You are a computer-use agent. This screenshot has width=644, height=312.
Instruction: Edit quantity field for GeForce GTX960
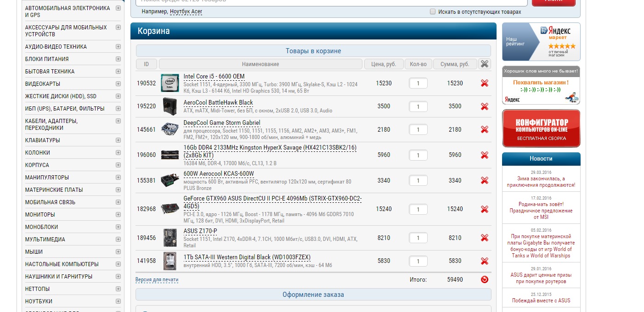418,209
